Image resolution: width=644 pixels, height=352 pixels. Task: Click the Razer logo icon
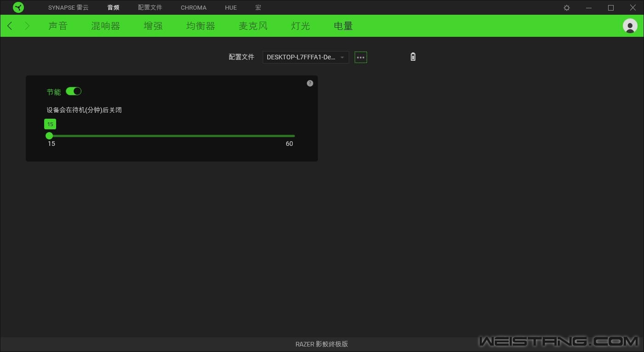pyautogui.click(x=18, y=7)
